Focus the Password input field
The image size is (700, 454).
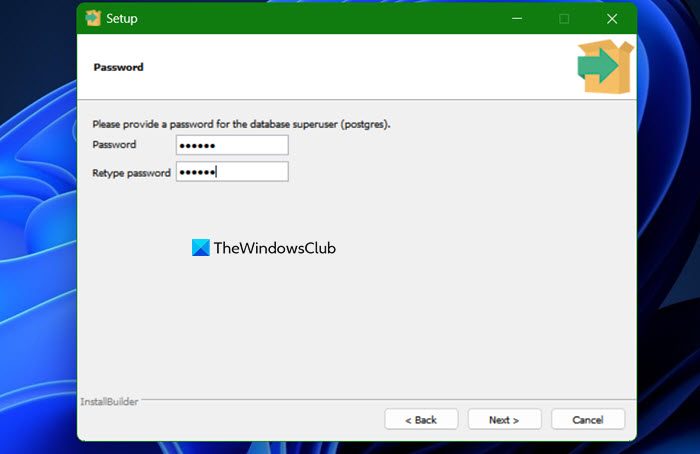click(232, 145)
